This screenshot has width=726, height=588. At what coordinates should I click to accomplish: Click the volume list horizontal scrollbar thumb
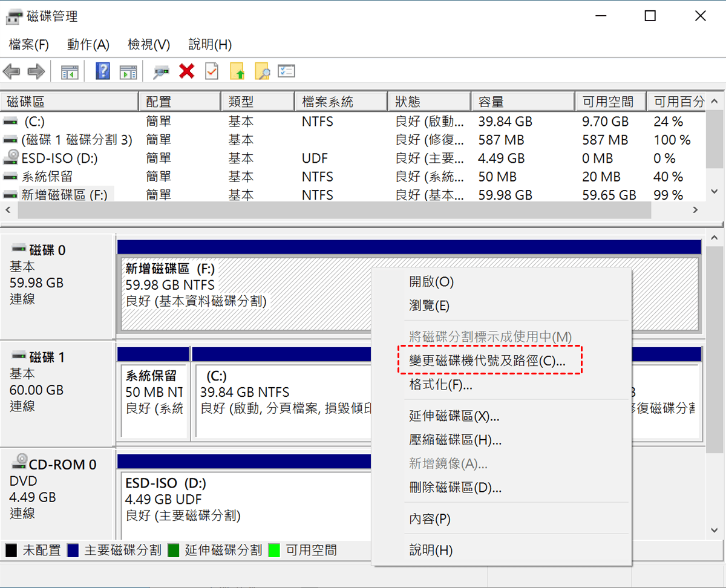tap(335, 210)
